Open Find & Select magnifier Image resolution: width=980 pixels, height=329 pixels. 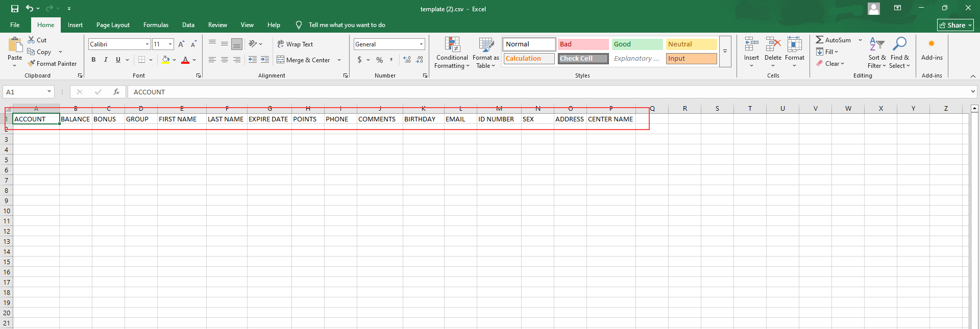(x=899, y=53)
